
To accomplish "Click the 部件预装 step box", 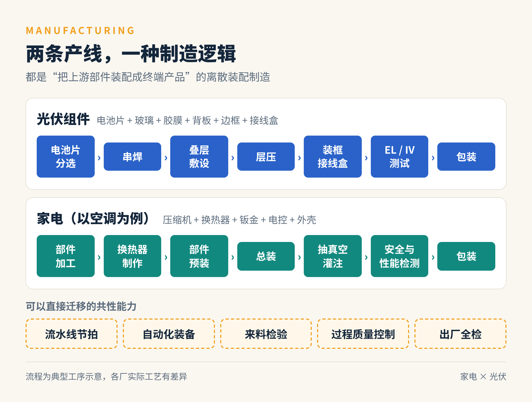I will 199,256.
